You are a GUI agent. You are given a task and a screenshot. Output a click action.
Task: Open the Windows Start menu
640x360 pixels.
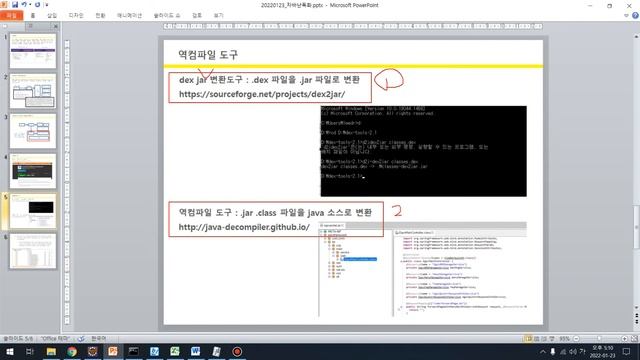[9, 351]
